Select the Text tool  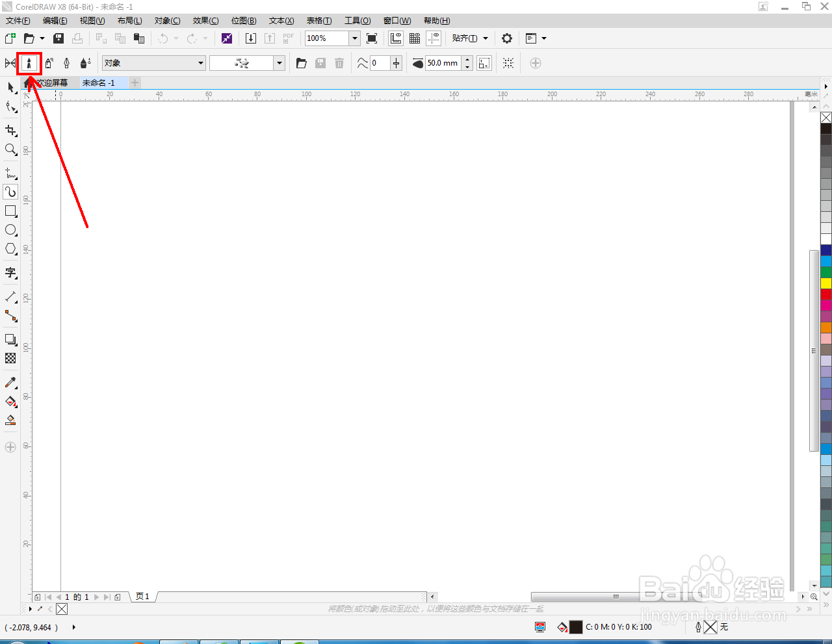tap(10, 273)
